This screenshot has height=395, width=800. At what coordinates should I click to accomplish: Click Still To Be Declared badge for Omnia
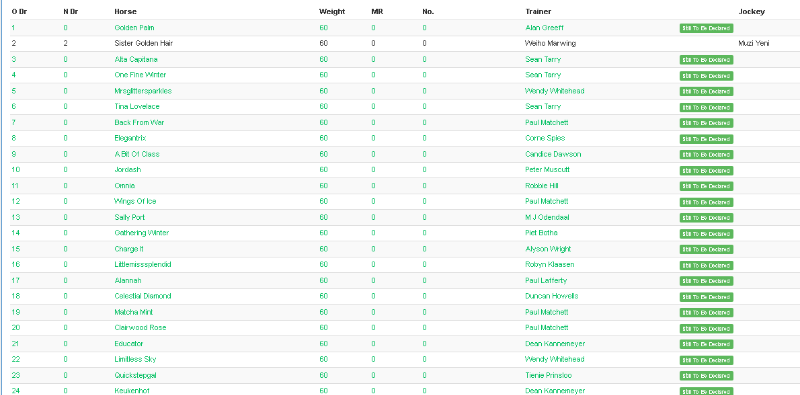(x=706, y=186)
